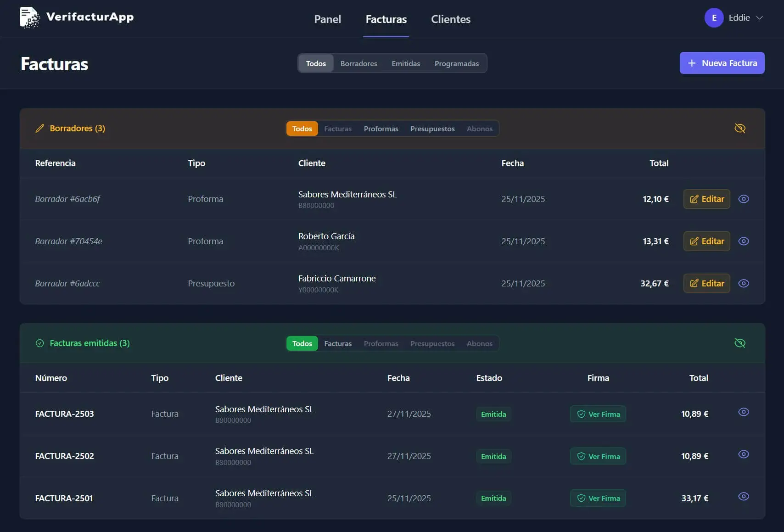Click the Emitida status badge for FACTURA-2503
Image resolution: width=784 pixels, height=532 pixels.
coord(493,414)
